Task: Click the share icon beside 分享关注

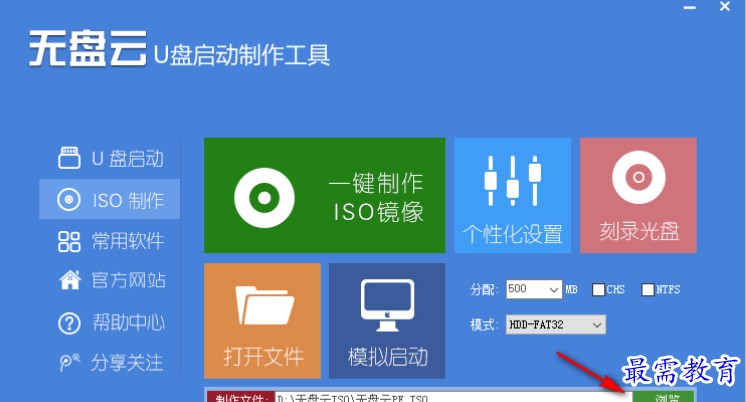Action: (x=69, y=363)
